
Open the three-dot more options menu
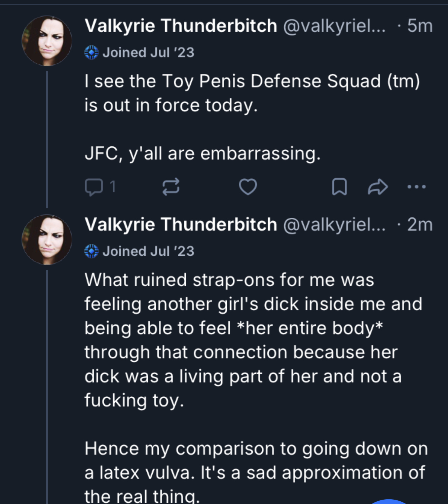point(416,187)
